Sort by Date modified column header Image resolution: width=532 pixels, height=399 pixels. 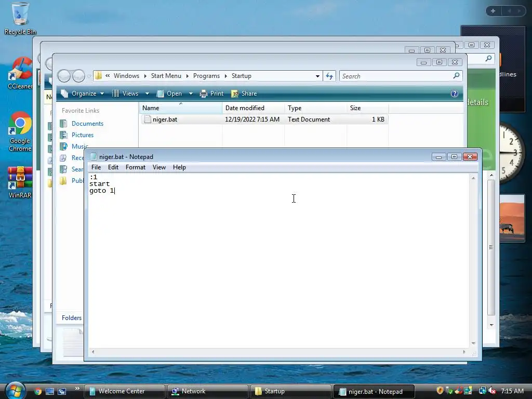(x=254, y=108)
